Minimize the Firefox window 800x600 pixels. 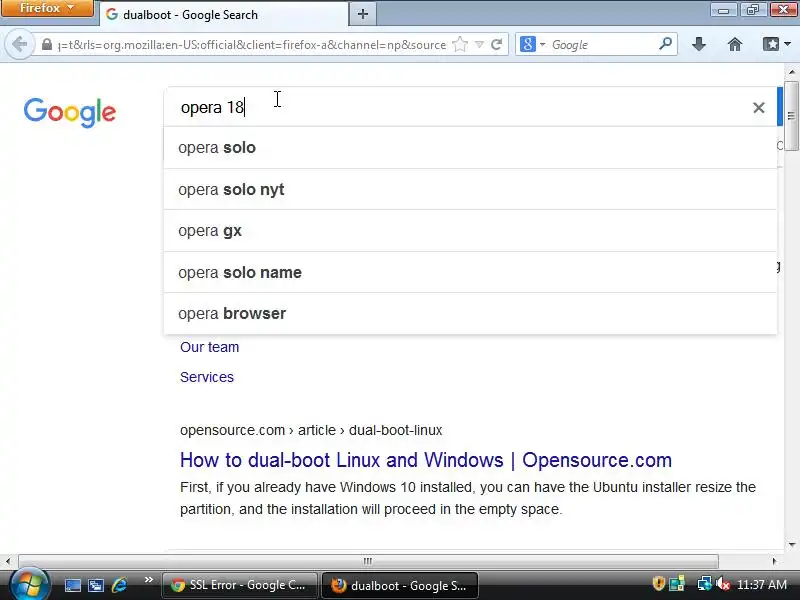click(723, 10)
